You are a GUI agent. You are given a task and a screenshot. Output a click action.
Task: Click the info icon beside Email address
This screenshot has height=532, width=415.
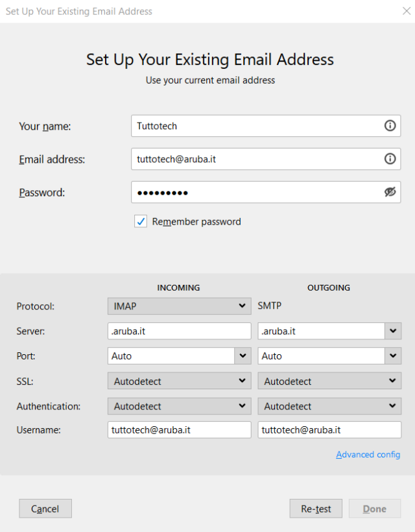click(x=390, y=159)
